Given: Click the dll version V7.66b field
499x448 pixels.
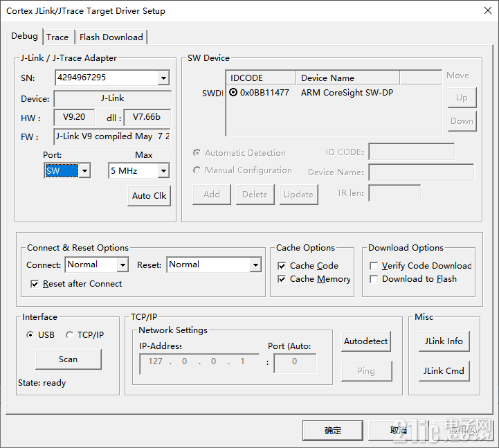Looking at the screenshot, I should (x=147, y=118).
